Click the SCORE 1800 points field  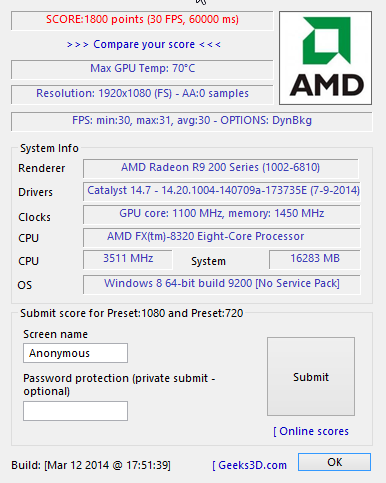[x=142, y=20]
